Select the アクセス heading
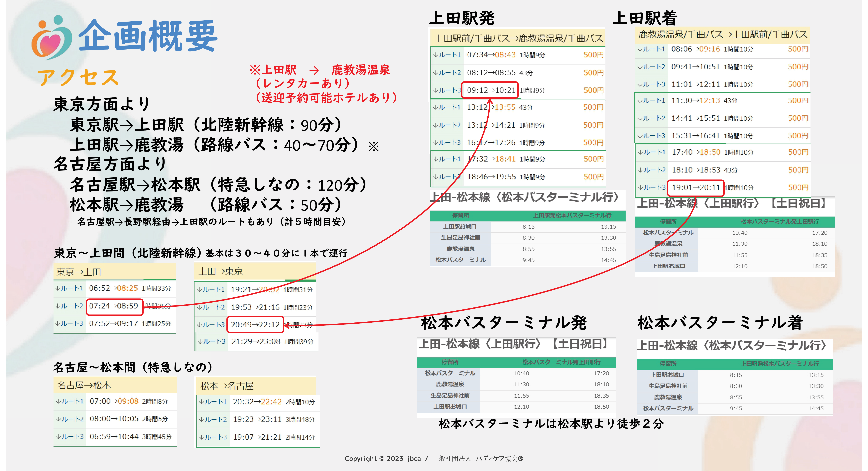Screen dimensions: 868x471 pos(78,77)
